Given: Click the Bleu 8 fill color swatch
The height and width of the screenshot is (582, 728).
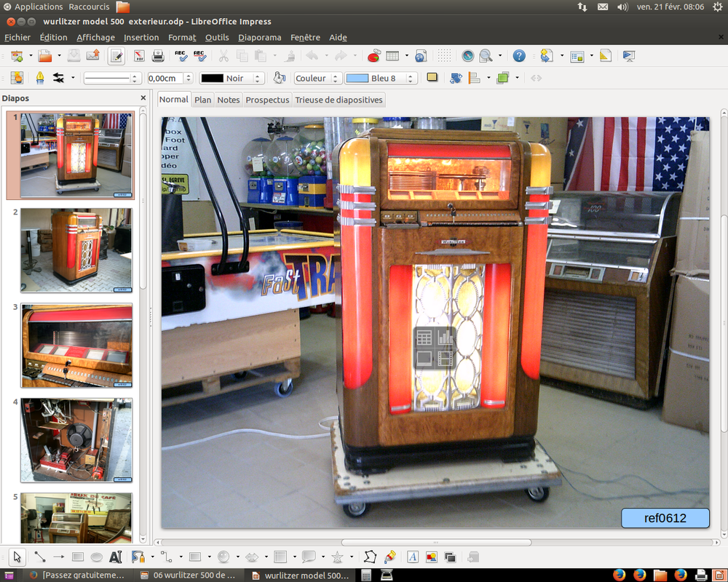Looking at the screenshot, I should [357, 78].
